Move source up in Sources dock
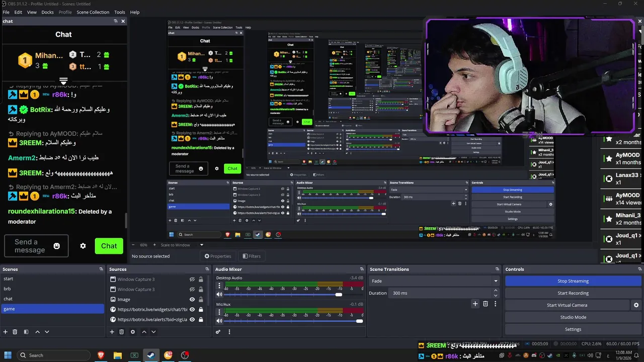The image size is (644, 362). [x=144, y=332]
